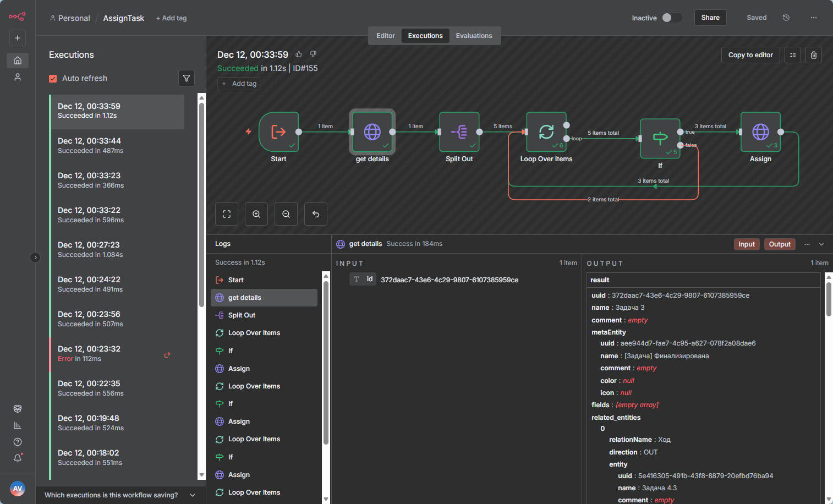Toggle the workflow Inactive switch
The width and height of the screenshot is (833, 504).
pyautogui.click(x=671, y=18)
